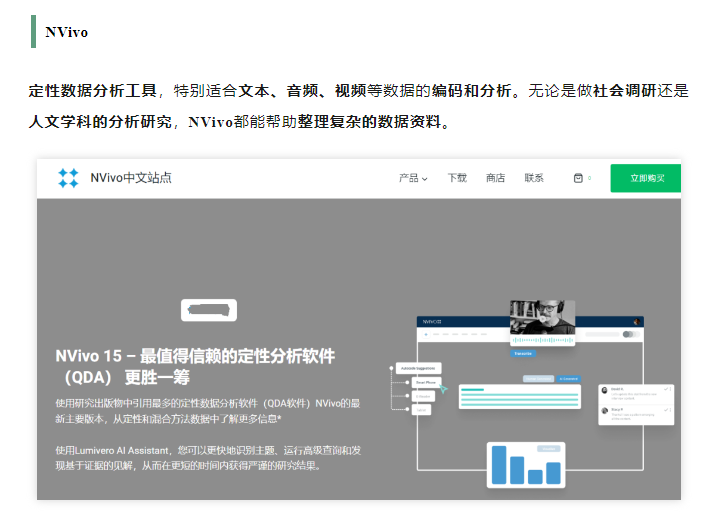726x523 pixels.
Task: Expand the 产品 dropdown menu
Action: click(x=413, y=178)
